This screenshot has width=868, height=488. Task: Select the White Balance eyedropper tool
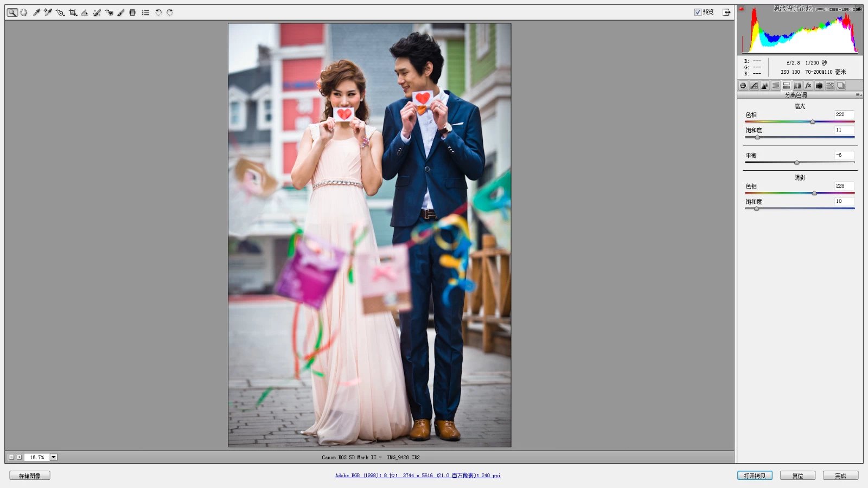(x=36, y=12)
